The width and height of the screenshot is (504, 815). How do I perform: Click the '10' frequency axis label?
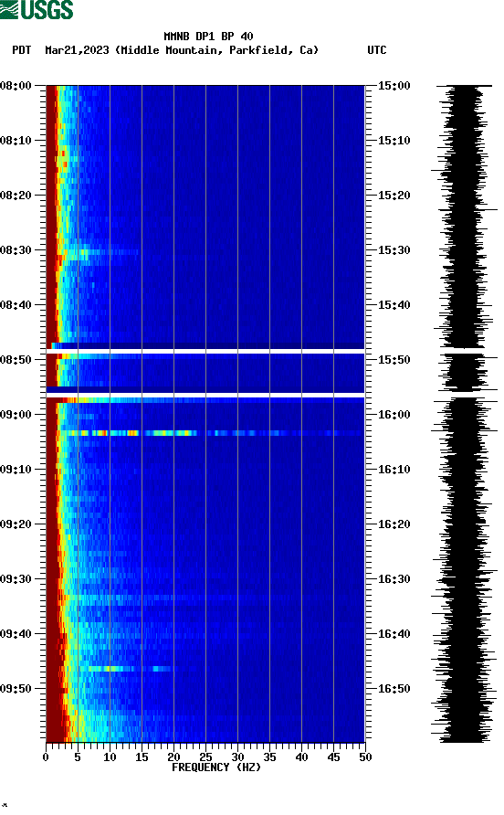point(110,757)
